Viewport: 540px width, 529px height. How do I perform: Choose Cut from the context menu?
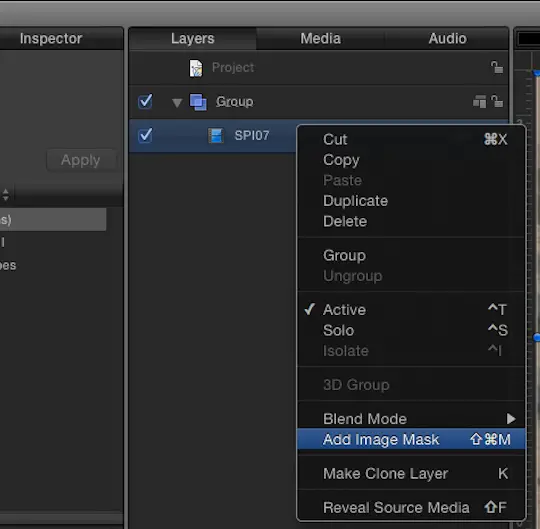(411, 139)
